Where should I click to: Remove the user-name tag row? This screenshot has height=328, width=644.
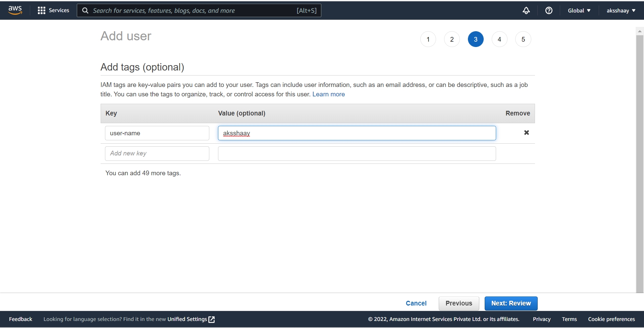tap(527, 133)
